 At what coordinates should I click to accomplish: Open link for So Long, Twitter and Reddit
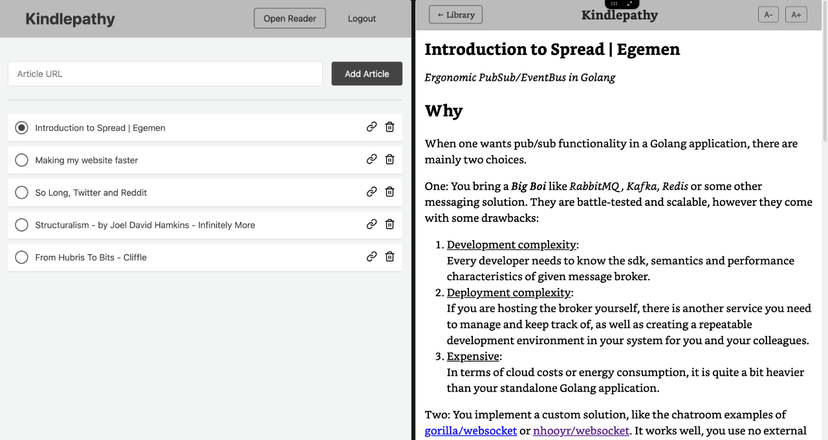372,192
